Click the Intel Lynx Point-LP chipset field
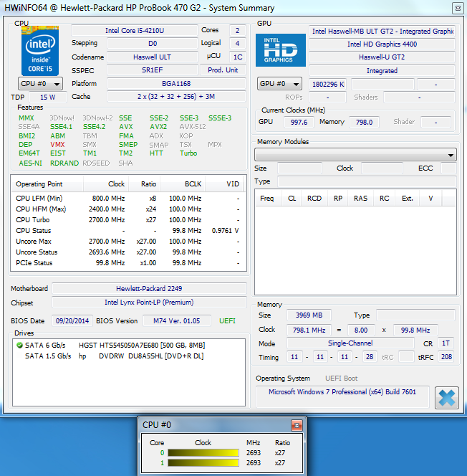The image size is (467, 476). pos(149,303)
